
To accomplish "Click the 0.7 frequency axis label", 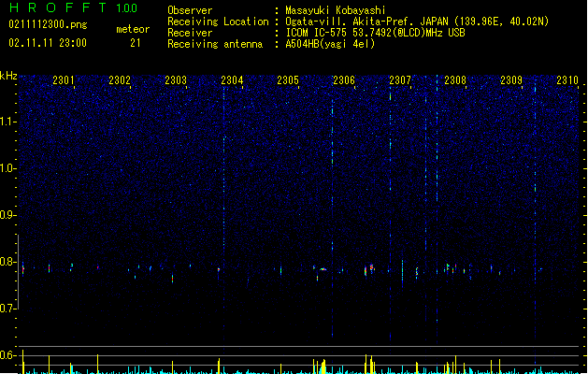I will (7, 309).
